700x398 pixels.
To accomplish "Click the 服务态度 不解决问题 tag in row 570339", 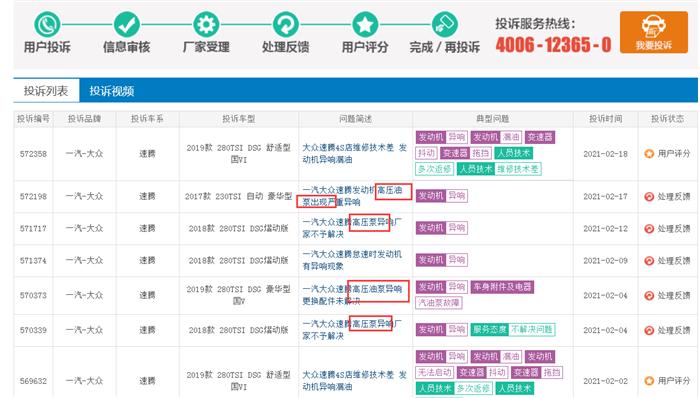I will pos(513,330).
